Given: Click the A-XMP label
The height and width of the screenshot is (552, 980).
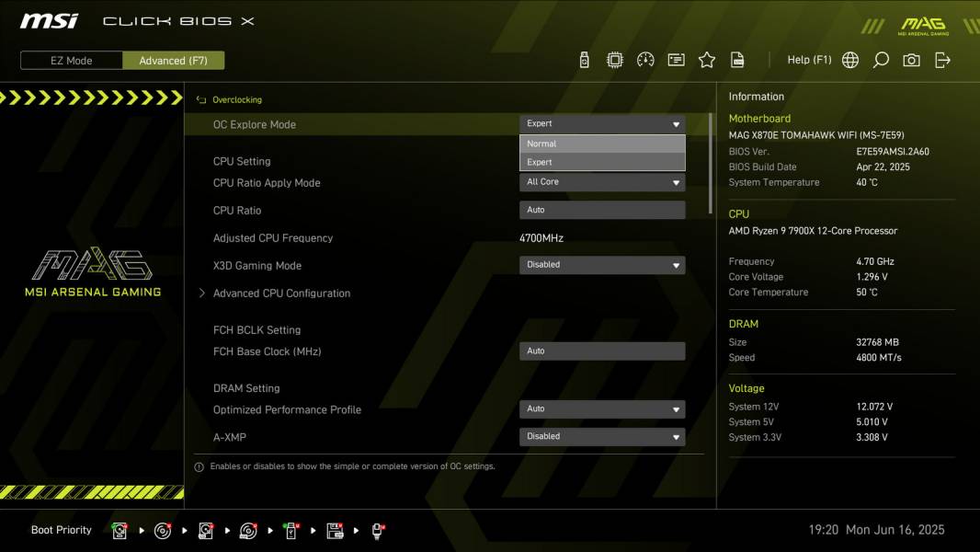Looking at the screenshot, I should click(230, 438).
